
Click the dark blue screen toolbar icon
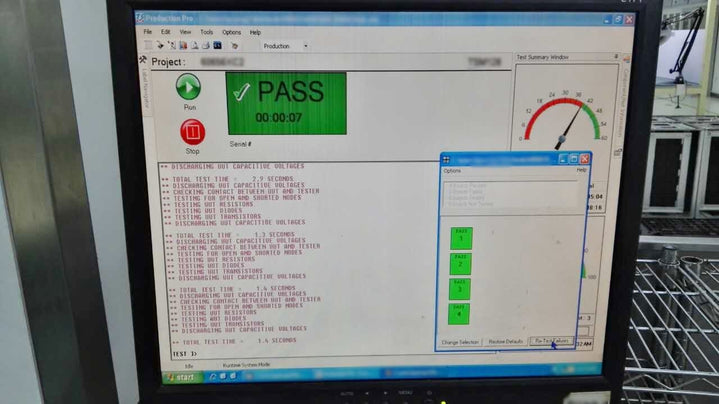coord(217,45)
